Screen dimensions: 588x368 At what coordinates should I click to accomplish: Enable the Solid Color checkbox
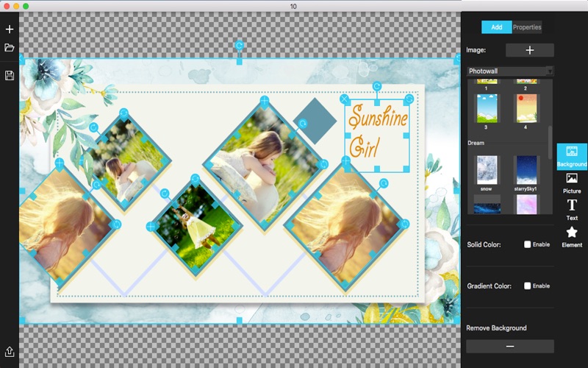pyautogui.click(x=528, y=244)
